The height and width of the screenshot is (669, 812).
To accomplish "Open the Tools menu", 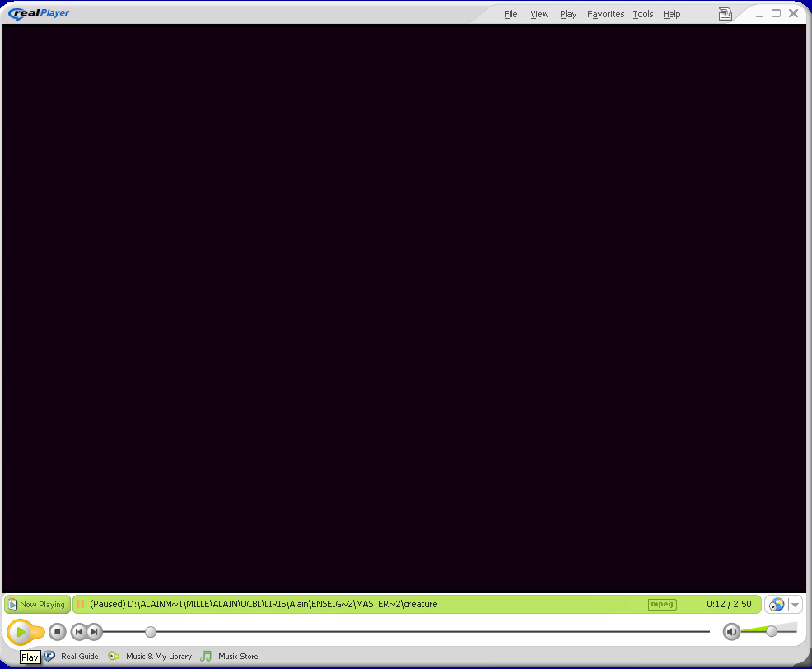I will [x=642, y=14].
